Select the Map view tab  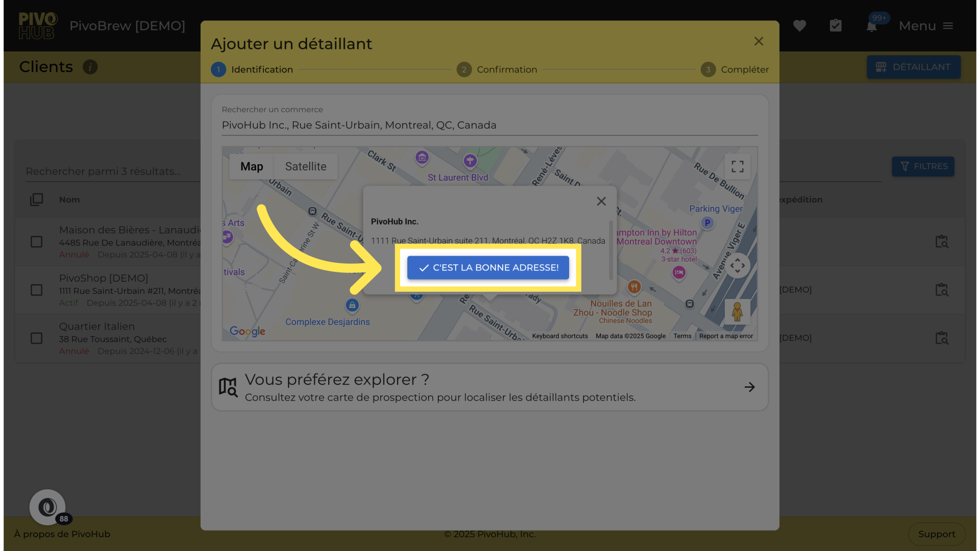(x=252, y=166)
